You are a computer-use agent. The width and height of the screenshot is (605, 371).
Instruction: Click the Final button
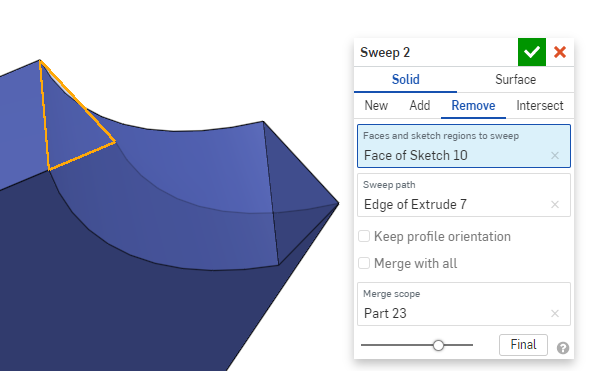click(523, 344)
